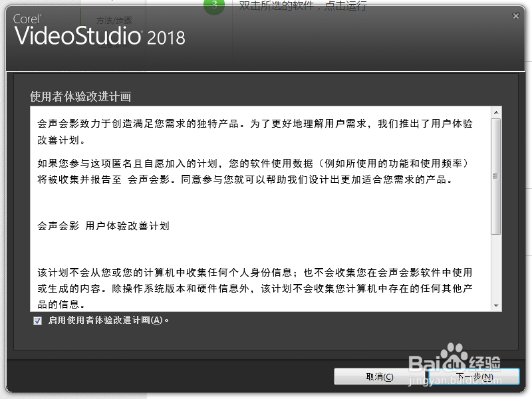Click the first paragraph starting 会声会影致力于
532x399 pixels.
(255, 132)
